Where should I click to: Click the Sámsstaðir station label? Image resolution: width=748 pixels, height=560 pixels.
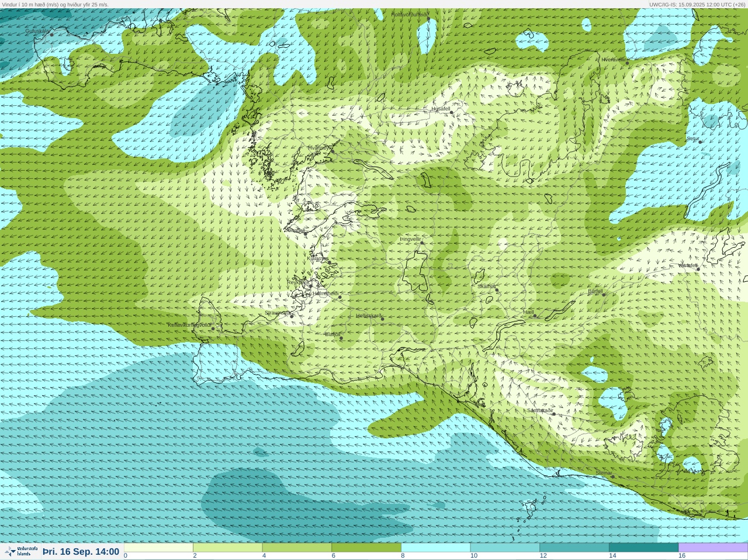coord(540,410)
